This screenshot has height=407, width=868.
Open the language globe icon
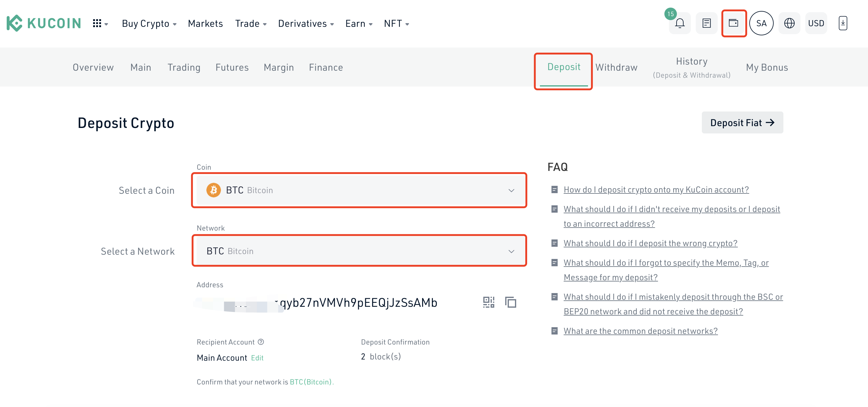coord(789,23)
